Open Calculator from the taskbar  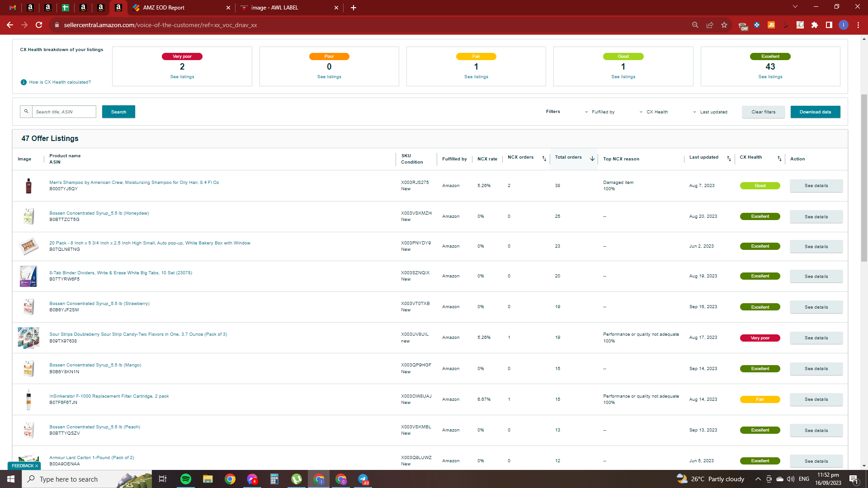[274, 479]
